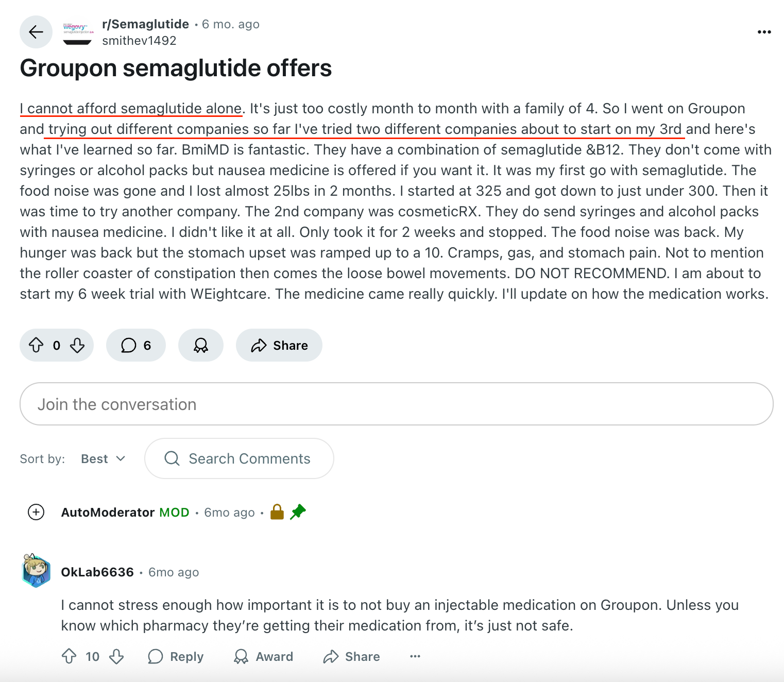Share OkLab6636's comment

(x=351, y=656)
